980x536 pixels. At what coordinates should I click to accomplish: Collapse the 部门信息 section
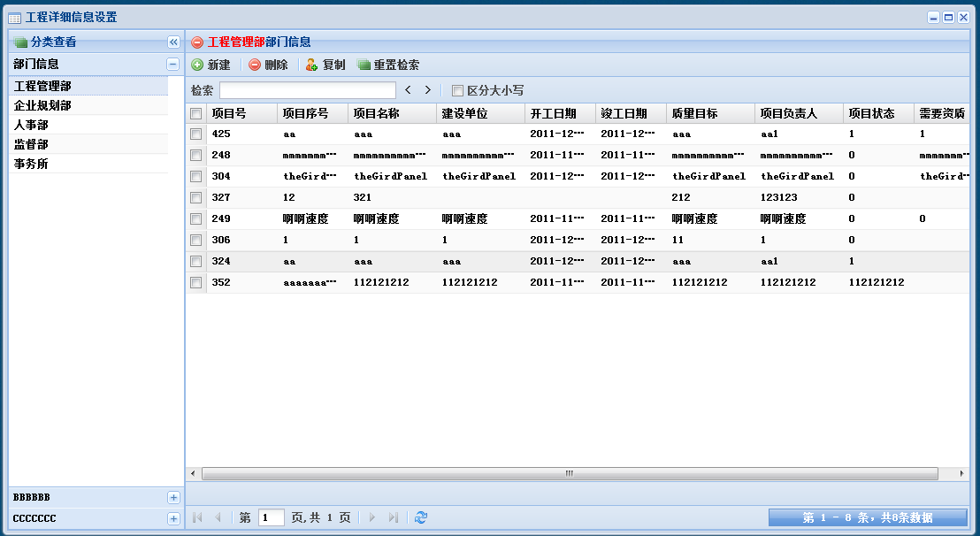(x=173, y=65)
